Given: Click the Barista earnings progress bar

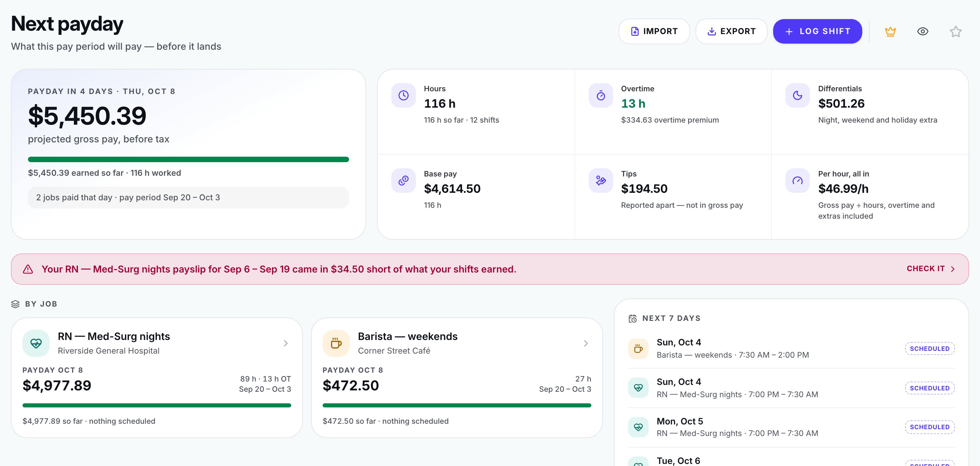Looking at the screenshot, I should [457, 405].
